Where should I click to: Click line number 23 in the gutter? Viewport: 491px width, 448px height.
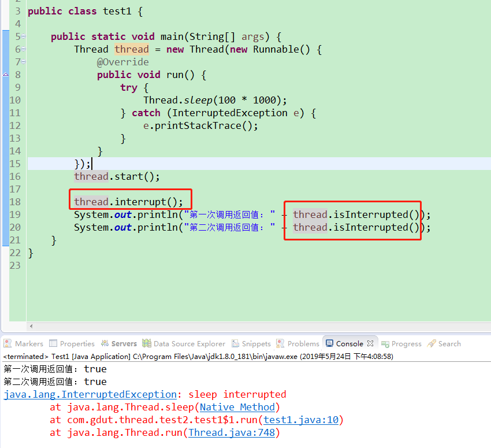[14, 265]
